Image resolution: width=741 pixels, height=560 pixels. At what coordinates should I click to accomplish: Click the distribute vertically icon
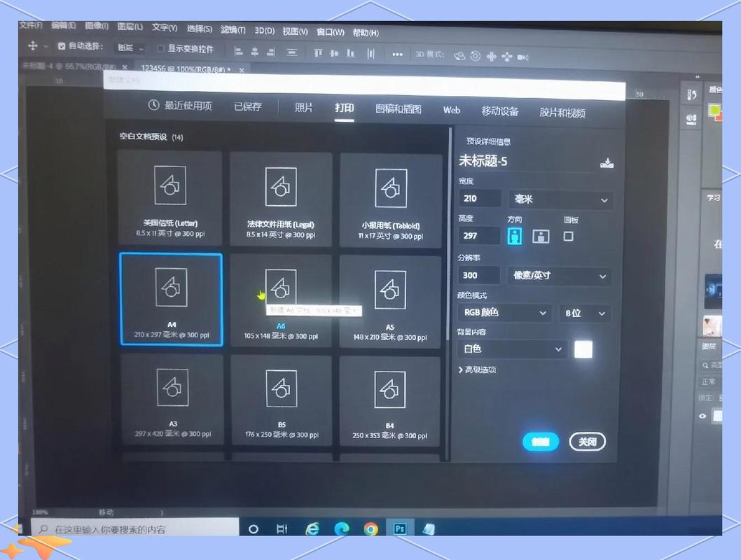click(291, 52)
